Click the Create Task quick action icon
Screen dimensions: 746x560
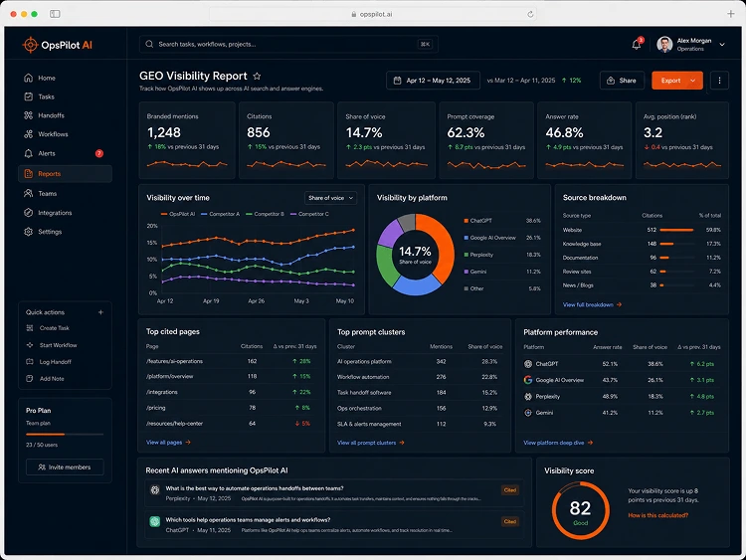(x=30, y=328)
